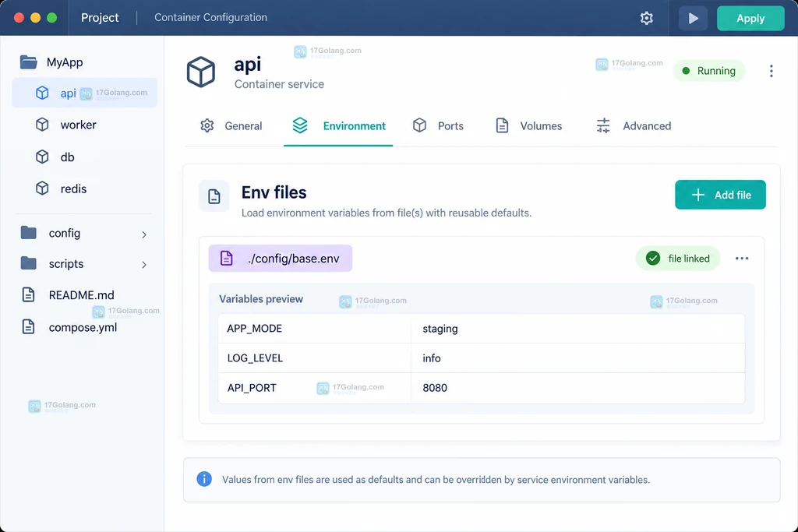Click the Running status badge
Screen dimensions: 798x532
[x=709, y=71]
